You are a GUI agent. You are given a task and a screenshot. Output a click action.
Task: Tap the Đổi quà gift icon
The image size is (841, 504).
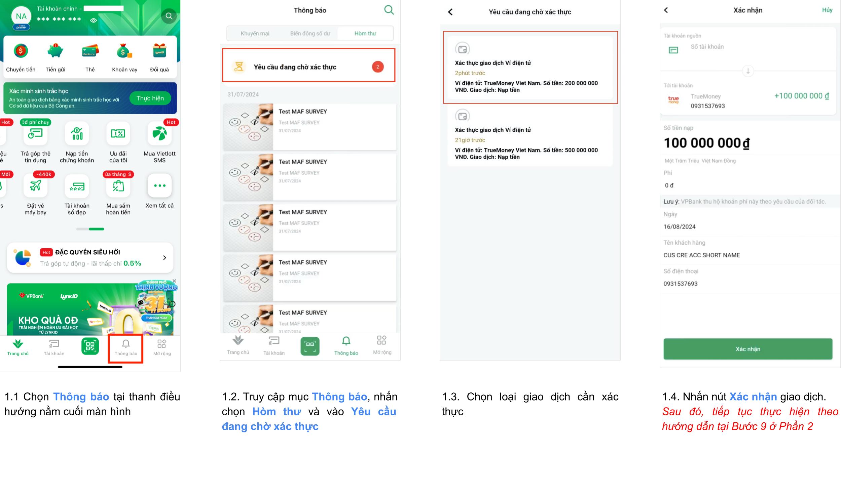159,51
